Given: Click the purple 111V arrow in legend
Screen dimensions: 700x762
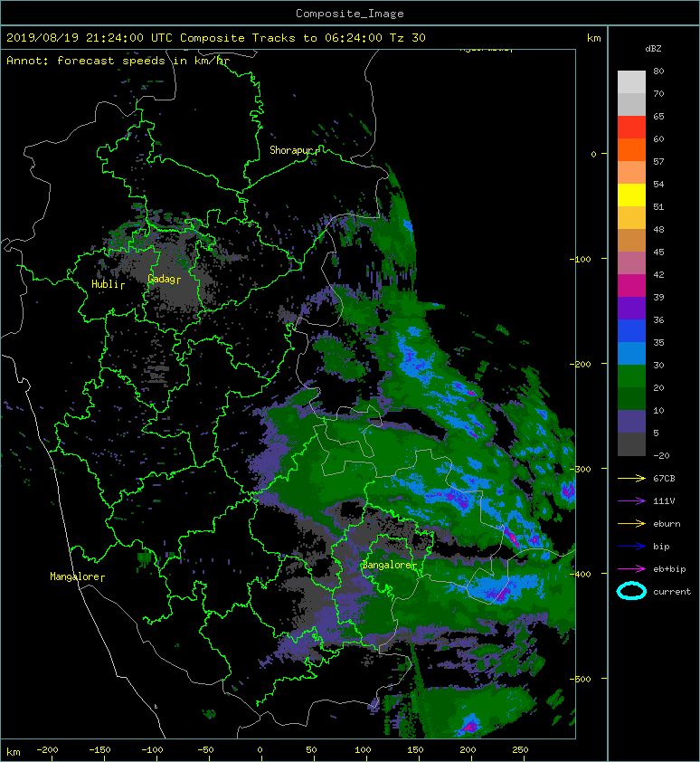Looking at the screenshot, I should tap(631, 501).
